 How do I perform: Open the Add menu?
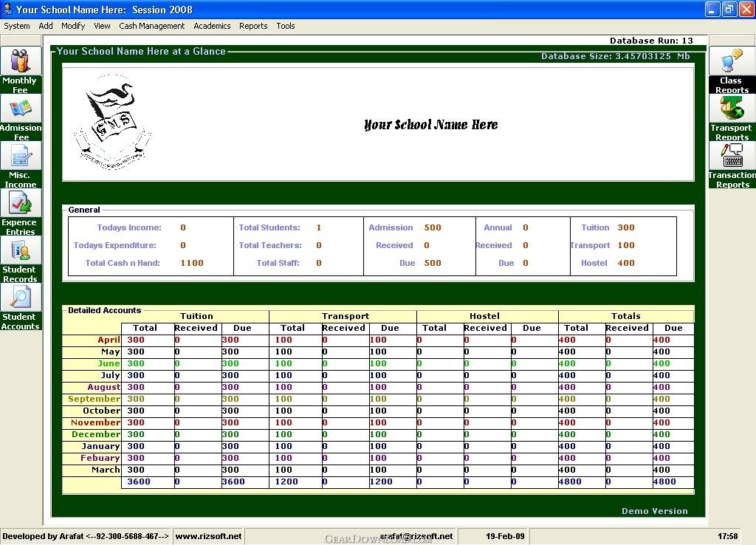46,26
